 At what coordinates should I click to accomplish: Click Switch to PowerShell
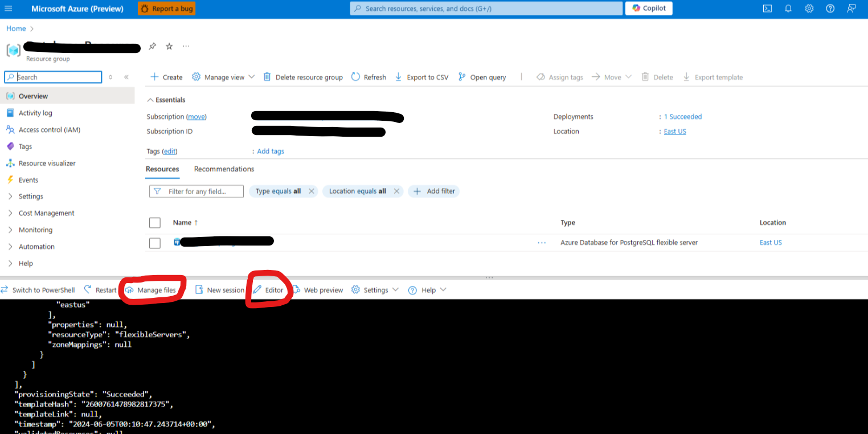(39, 290)
